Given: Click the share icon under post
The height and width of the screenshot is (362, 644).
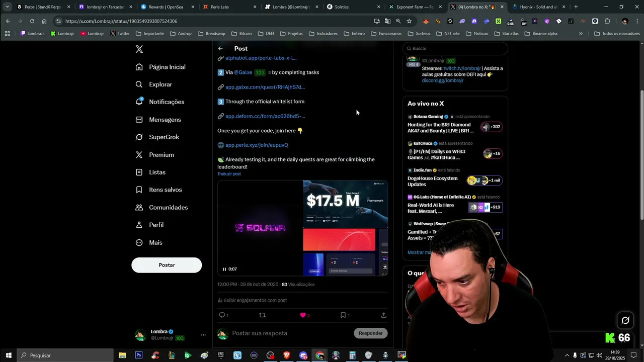Looking at the screenshot, I should click(383, 315).
